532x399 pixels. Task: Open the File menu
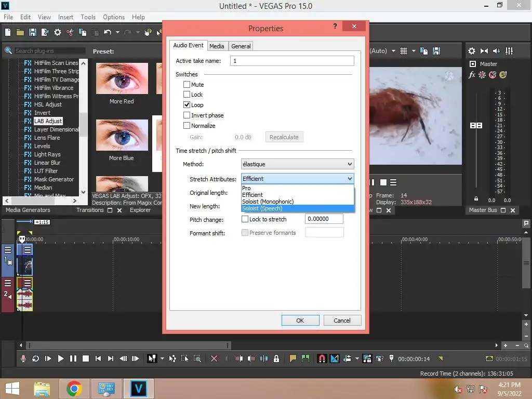(x=8, y=17)
